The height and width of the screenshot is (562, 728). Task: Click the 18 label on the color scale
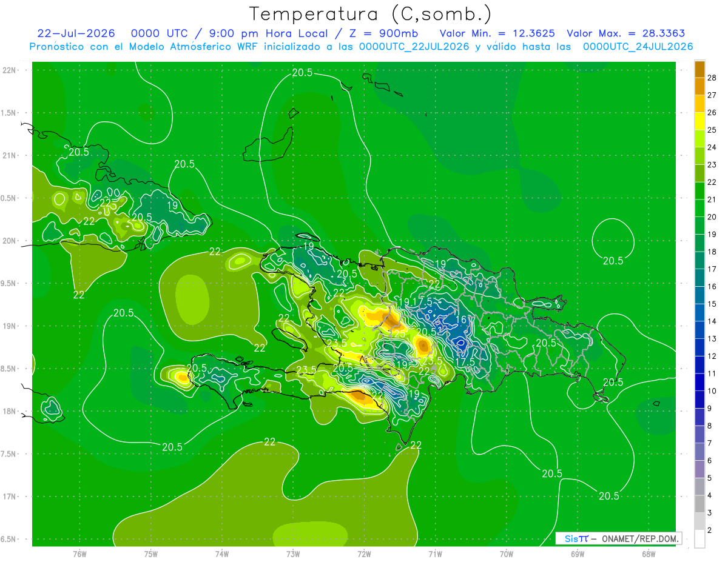(x=712, y=252)
